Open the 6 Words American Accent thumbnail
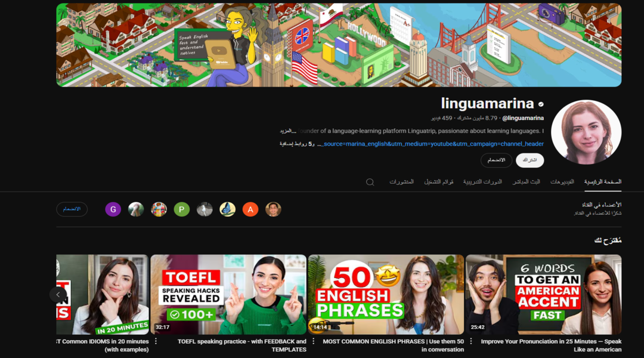 pos(543,294)
